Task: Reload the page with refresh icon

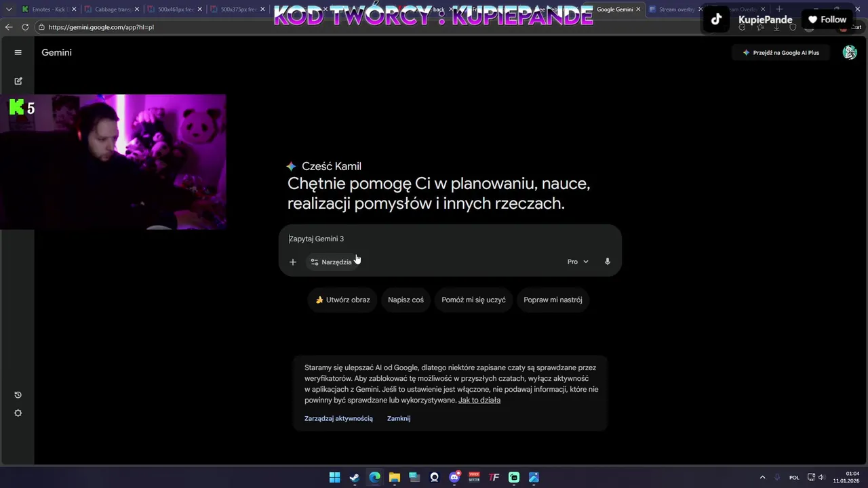Action: (25, 27)
